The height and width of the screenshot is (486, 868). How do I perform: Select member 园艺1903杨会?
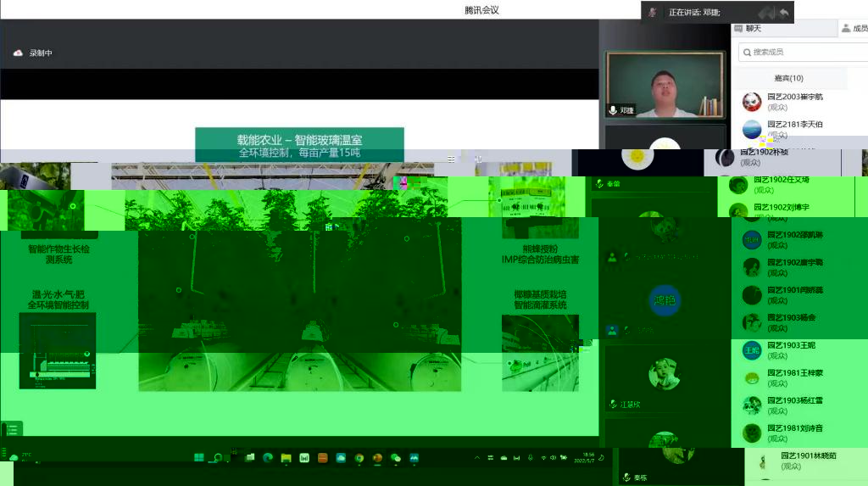(x=799, y=322)
